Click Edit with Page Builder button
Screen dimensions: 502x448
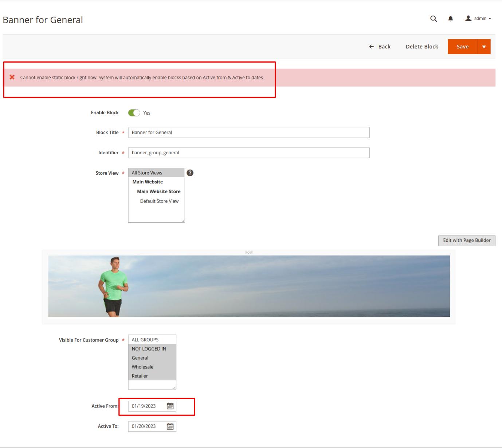pyautogui.click(x=466, y=241)
